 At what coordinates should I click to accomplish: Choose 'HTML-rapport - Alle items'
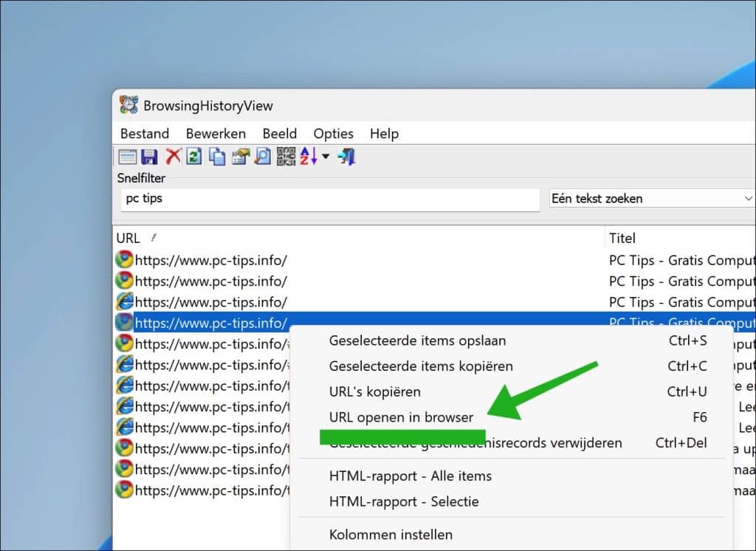[x=512, y=476]
